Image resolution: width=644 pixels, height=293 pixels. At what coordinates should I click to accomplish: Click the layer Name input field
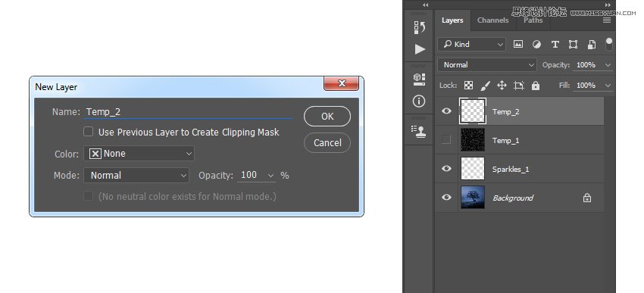click(188, 111)
